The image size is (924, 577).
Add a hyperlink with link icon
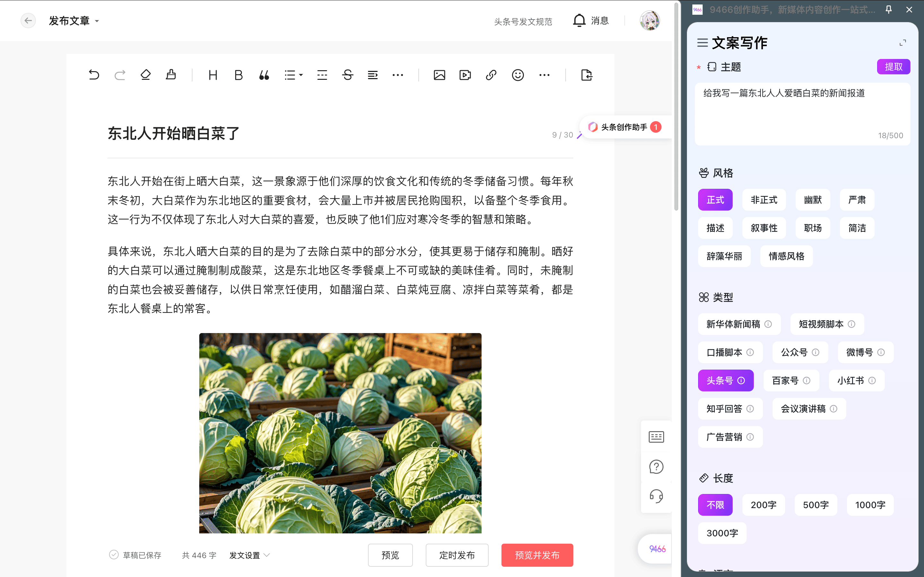491,75
